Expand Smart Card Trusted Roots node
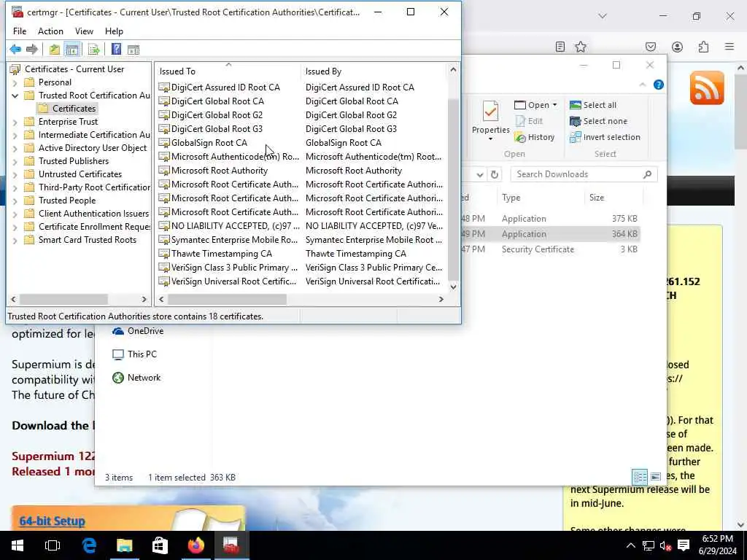This screenshot has width=747, height=560. coord(15,240)
